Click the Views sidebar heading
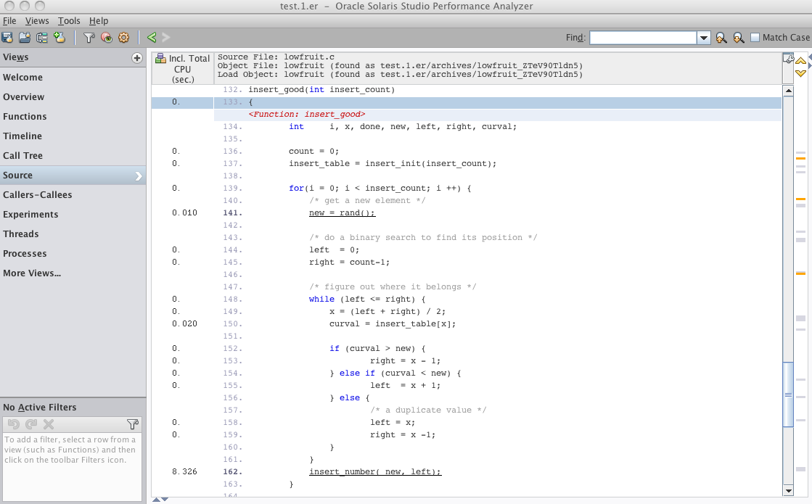This screenshot has height=504, width=812. (15, 57)
